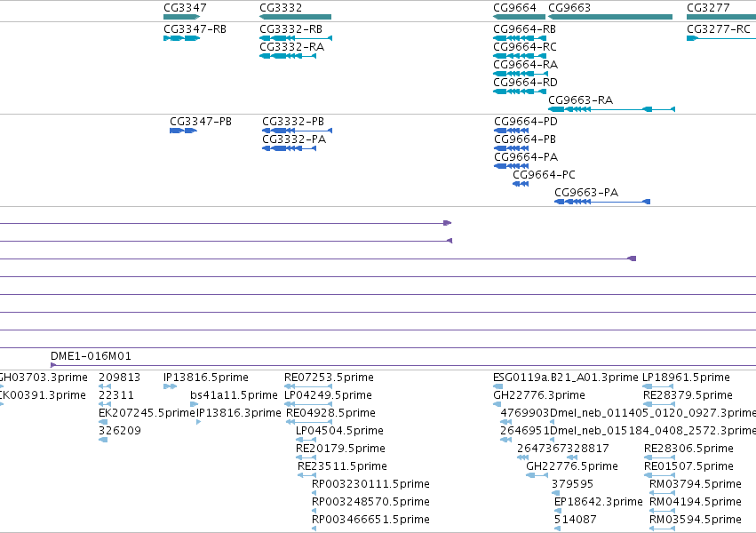The height and width of the screenshot is (533, 756).
Task: Click EST RP003466651.5prime label
Action: 370,520
